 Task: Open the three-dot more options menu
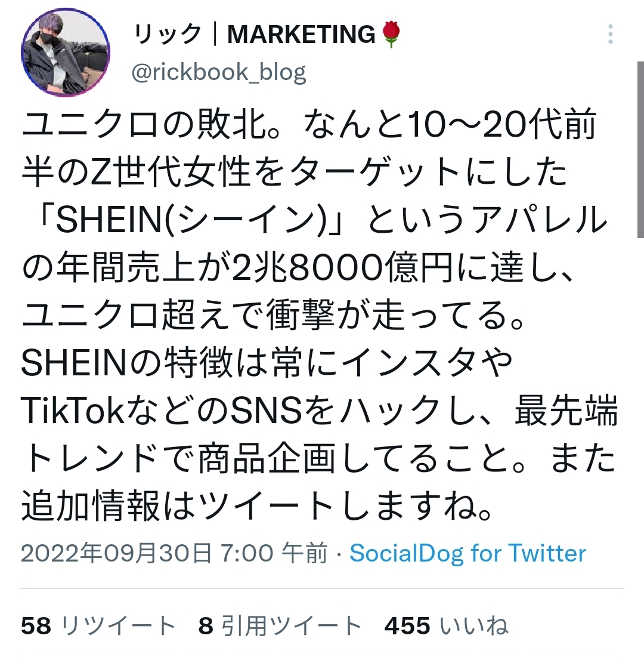click(x=611, y=34)
